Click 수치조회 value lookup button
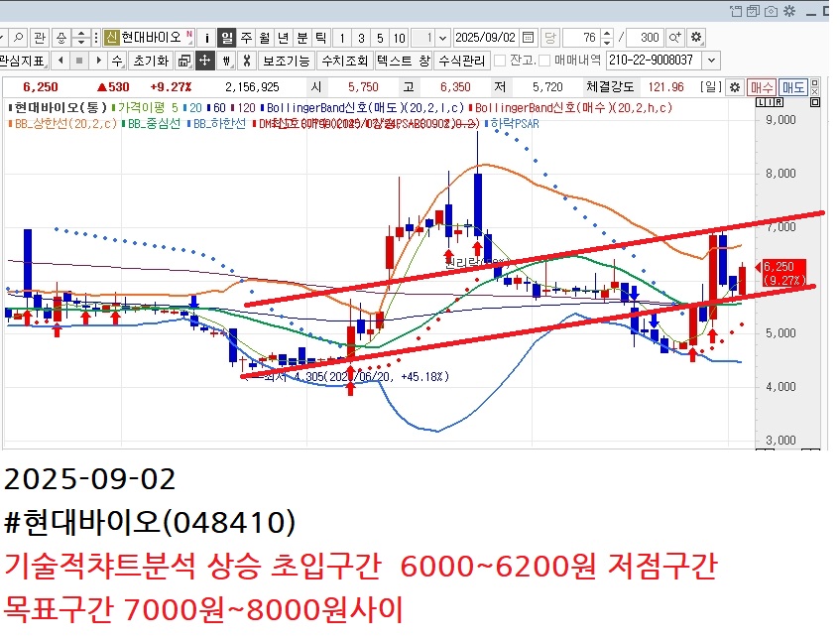 [x=344, y=61]
